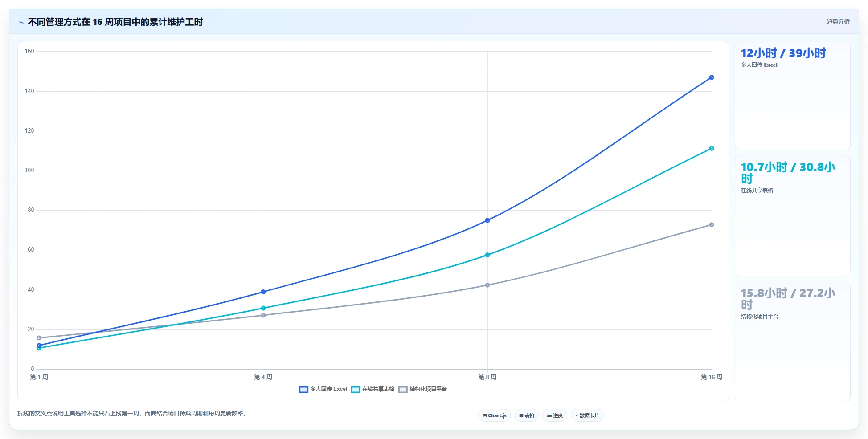
Task: Select the gray 结构化项目平台 point at 第 8 周
Action: 487,285
